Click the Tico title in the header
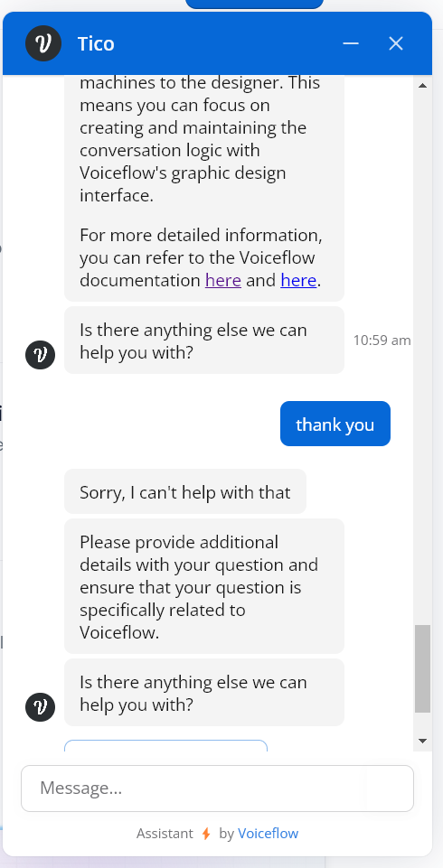The image size is (443, 868). click(x=96, y=43)
